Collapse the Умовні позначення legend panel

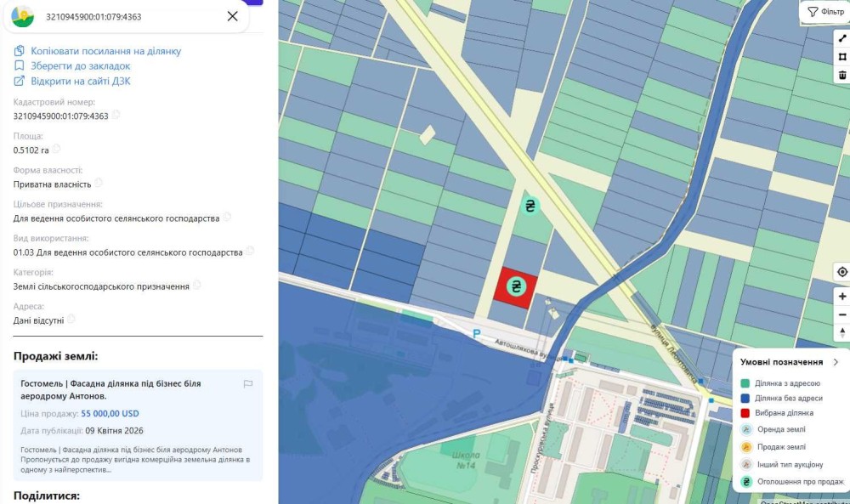tap(836, 362)
